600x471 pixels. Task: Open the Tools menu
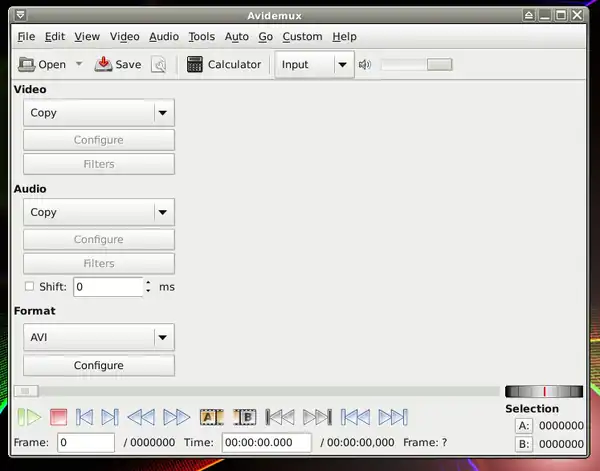click(x=201, y=37)
